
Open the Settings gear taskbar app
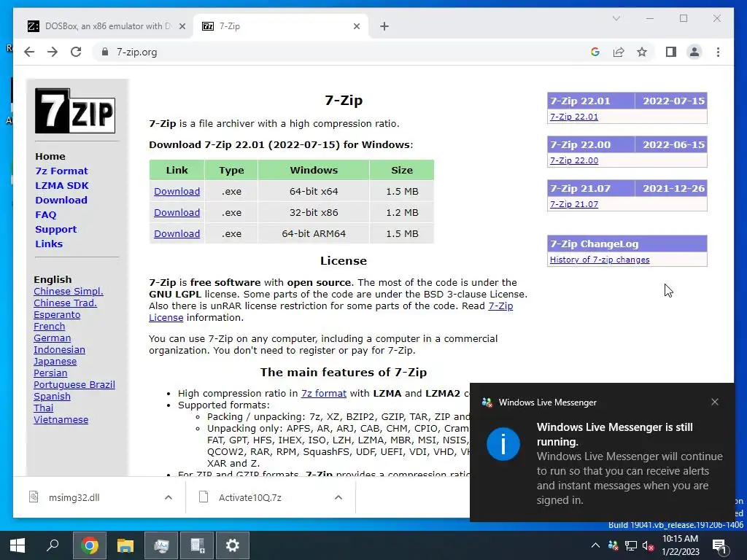(233, 545)
